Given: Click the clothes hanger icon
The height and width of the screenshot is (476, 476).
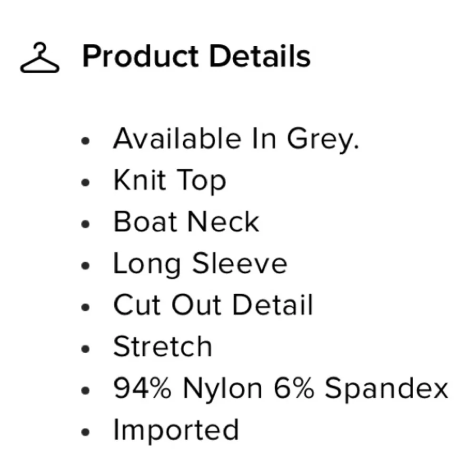Looking at the screenshot, I should [40, 58].
